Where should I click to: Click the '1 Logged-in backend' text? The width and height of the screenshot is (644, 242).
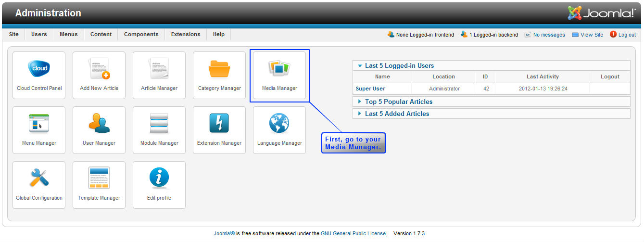click(494, 35)
